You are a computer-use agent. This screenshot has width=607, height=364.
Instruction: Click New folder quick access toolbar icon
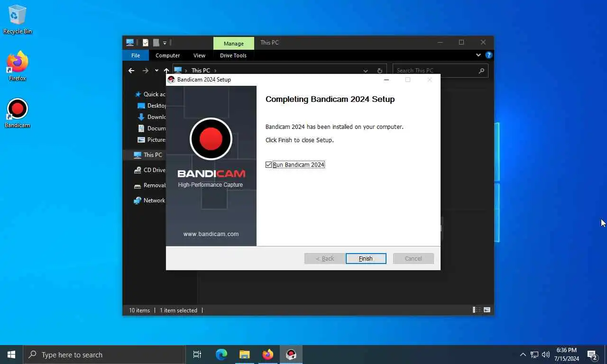(156, 43)
